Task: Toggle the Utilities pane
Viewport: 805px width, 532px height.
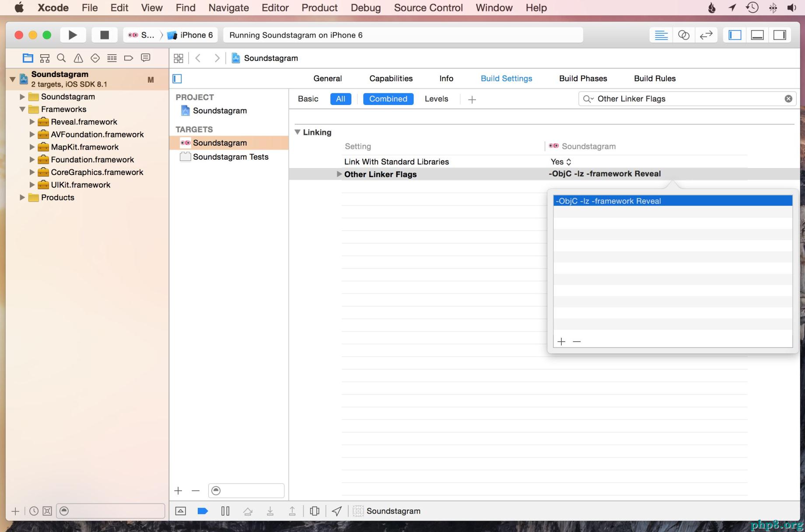Action: point(780,35)
